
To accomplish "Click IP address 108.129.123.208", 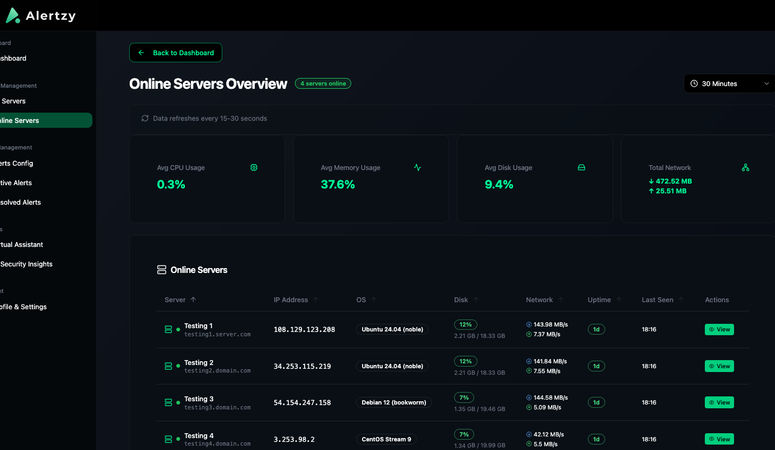I will 304,329.
